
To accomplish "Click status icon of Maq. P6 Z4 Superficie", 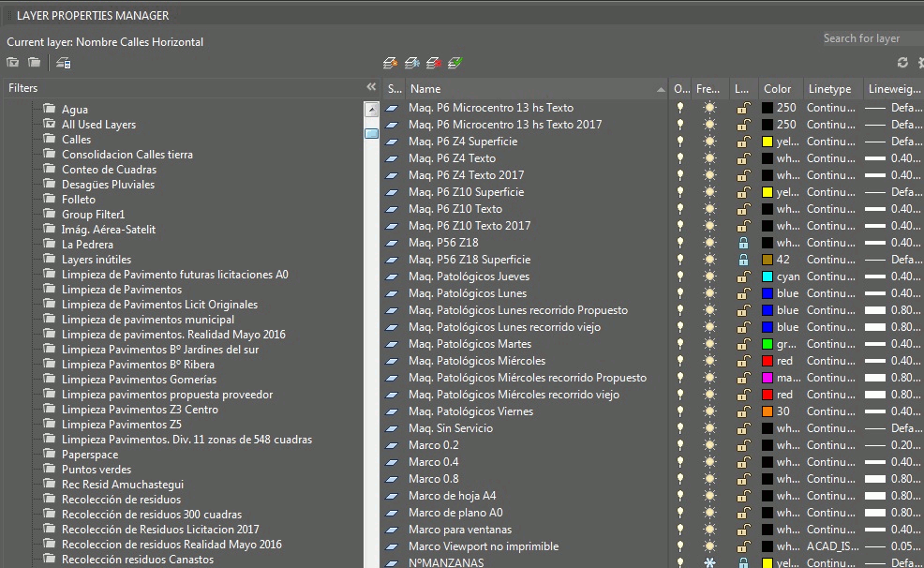I will [x=392, y=142].
